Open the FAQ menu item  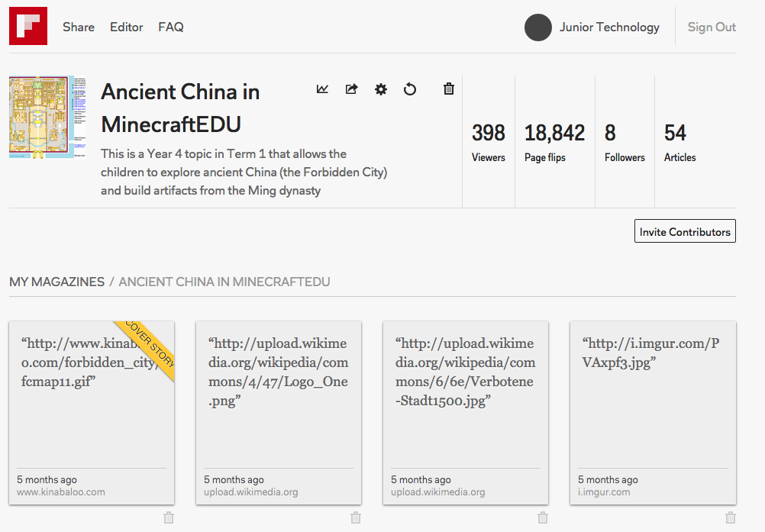point(171,27)
